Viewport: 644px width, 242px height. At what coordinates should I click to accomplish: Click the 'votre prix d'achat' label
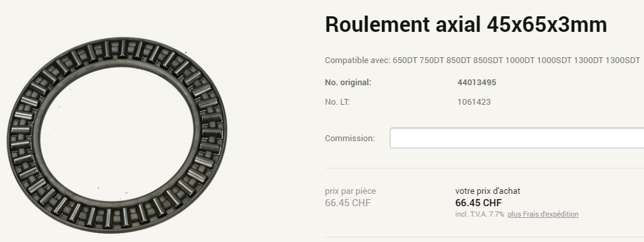click(488, 191)
